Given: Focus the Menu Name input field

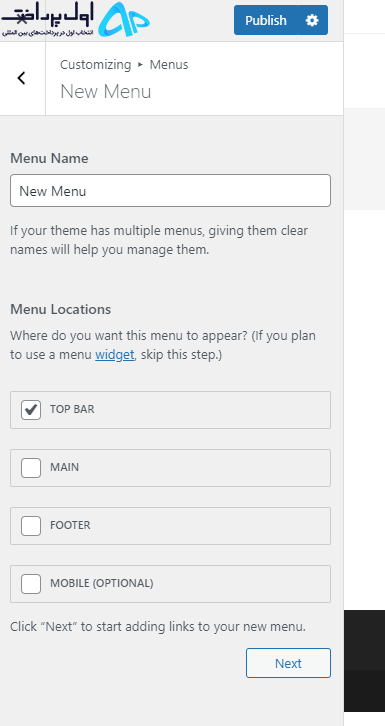Looking at the screenshot, I should pos(170,190).
